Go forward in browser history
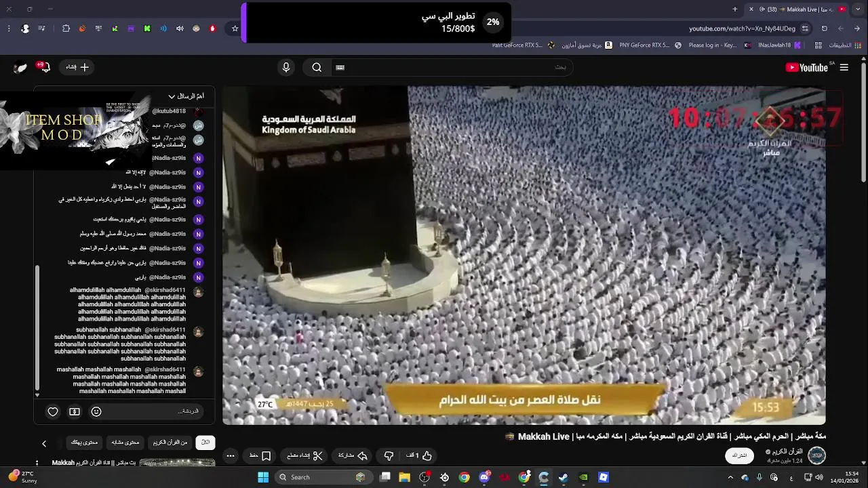Image resolution: width=868 pixels, height=488 pixels. [x=841, y=28]
